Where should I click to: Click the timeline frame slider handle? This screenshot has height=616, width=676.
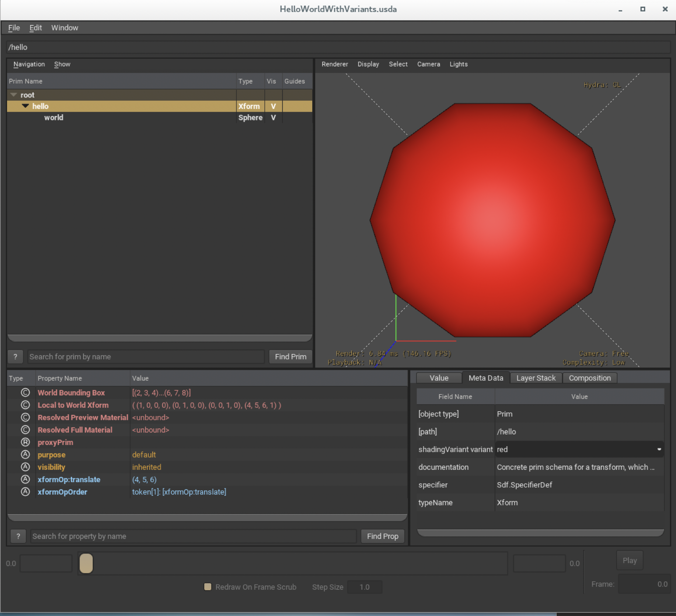pyautogui.click(x=86, y=563)
